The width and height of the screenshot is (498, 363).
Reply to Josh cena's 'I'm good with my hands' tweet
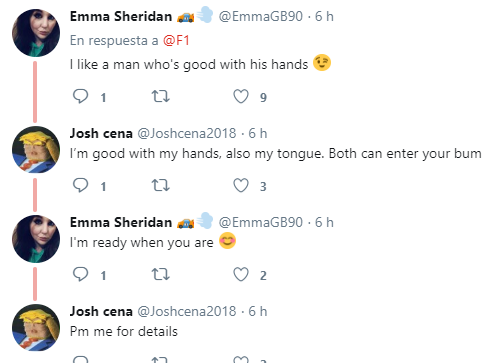click(80, 186)
